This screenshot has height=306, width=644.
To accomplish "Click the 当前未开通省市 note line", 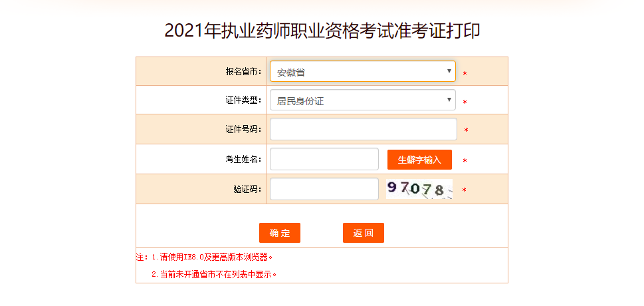I will (x=213, y=273).
